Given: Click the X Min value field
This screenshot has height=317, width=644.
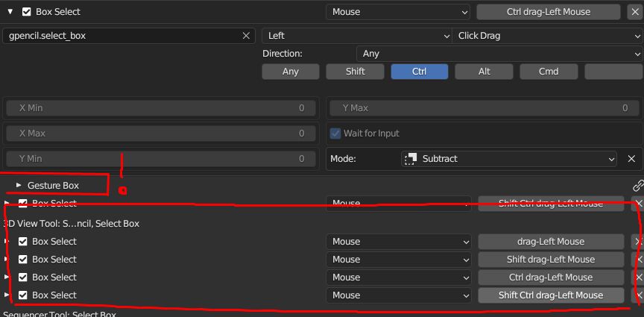Looking at the screenshot, I should (x=161, y=108).
